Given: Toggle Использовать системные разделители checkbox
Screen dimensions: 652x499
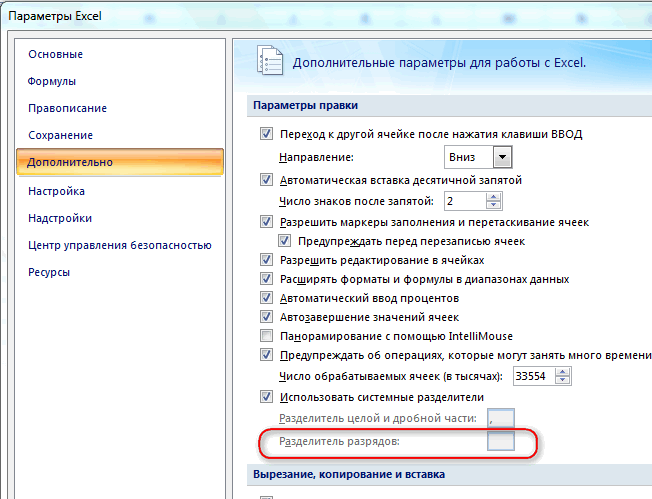Looking at the screenshot, I should tap(266, 397).
